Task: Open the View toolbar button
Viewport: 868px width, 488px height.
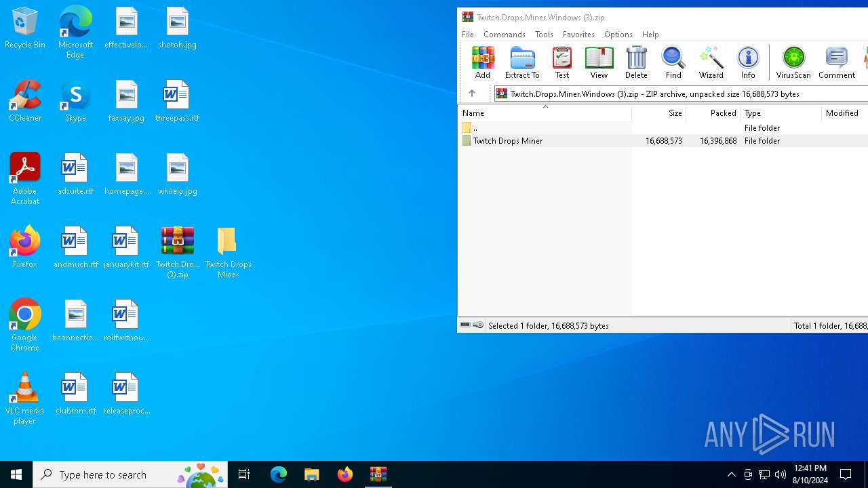Action: pos(599,62)
